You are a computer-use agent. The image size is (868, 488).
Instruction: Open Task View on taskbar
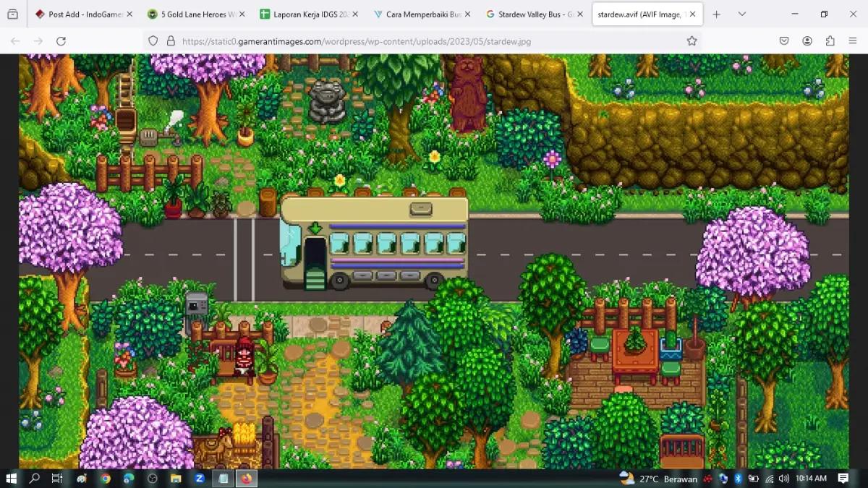click(x=57, y=479)
